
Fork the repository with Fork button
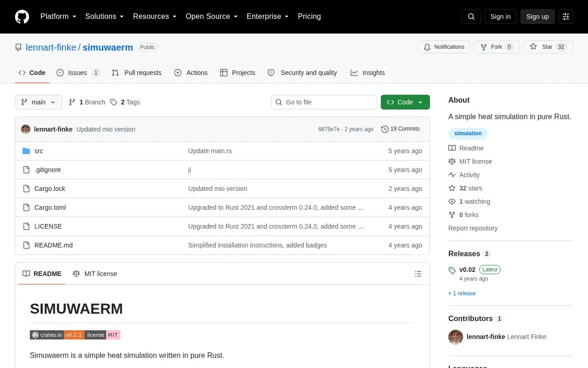point(497,47)
